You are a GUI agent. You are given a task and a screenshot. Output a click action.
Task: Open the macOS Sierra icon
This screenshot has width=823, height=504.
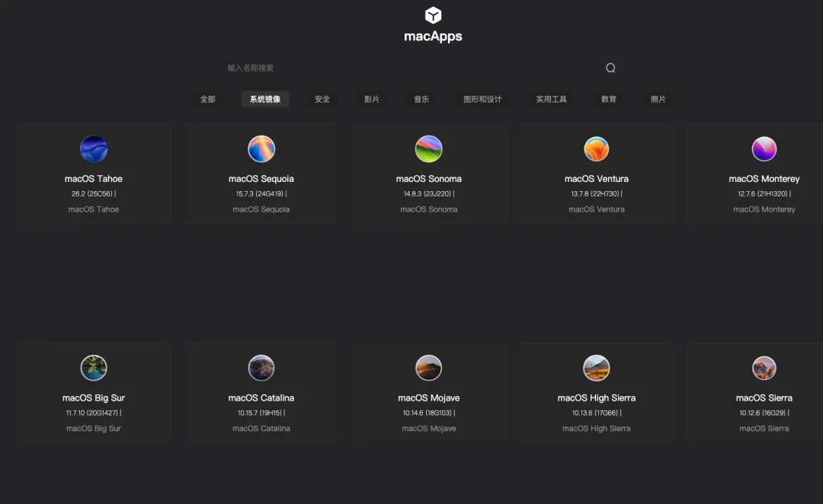click(764, 368)
